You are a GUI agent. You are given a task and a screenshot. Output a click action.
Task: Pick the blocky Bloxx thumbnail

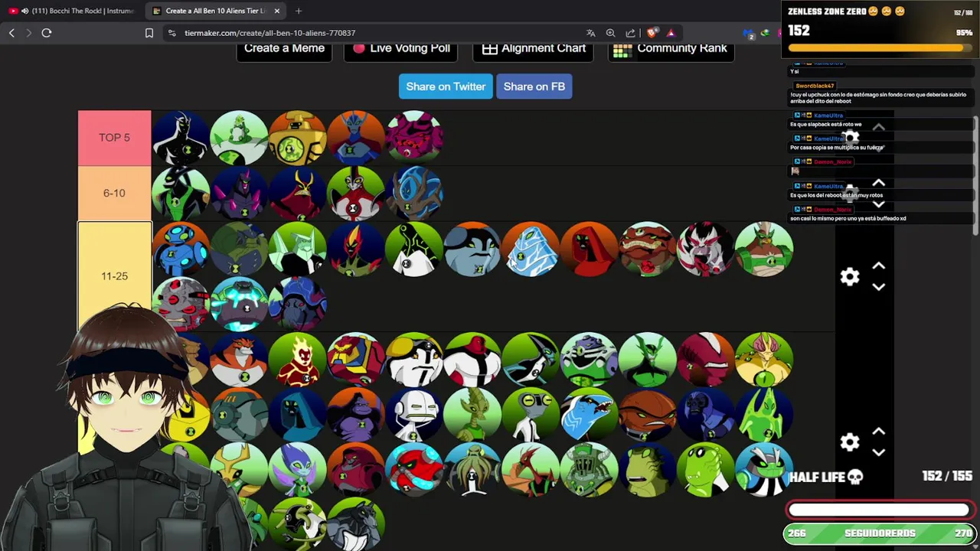coord(355,359)
